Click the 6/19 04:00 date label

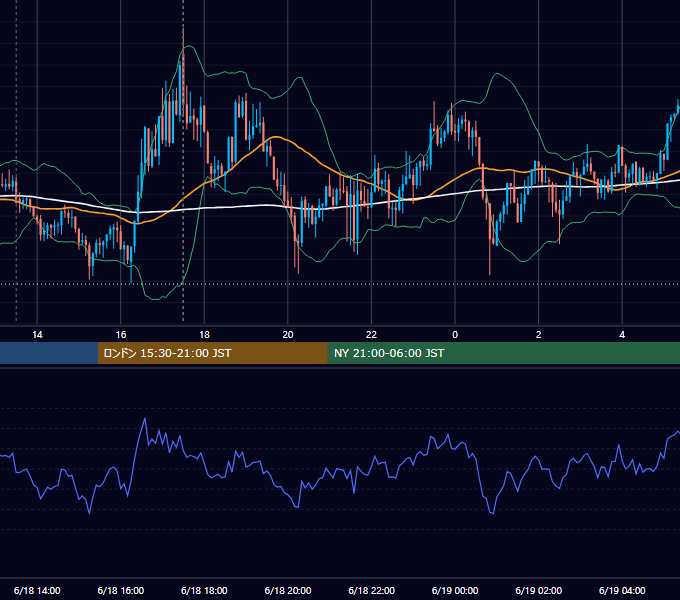coord(622,590)
